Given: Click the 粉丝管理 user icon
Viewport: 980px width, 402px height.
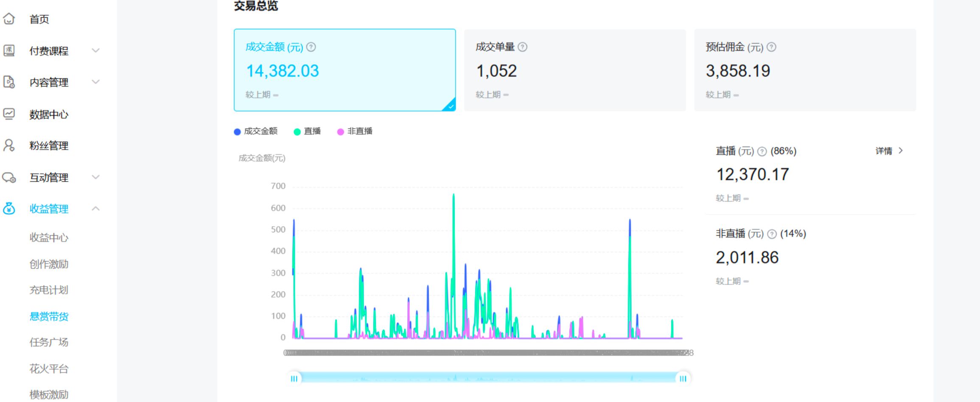Looking at the screenshot, I should pyautogui.click(x=9, y=145).
